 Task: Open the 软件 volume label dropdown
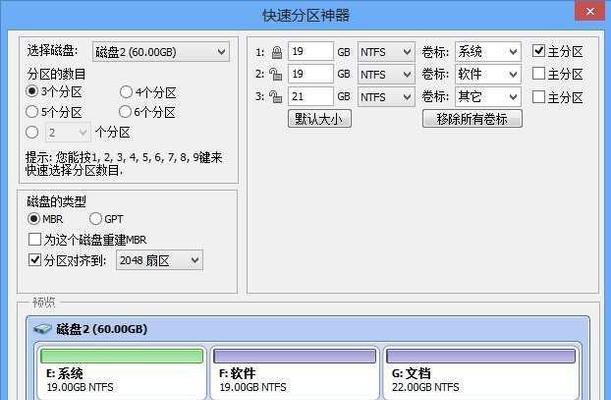[x=488, y=74]
